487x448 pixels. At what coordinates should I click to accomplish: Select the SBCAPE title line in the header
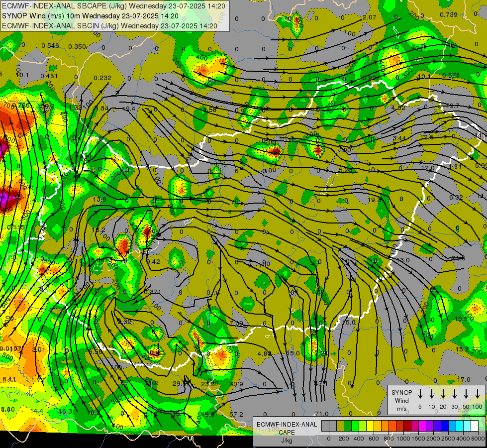(x=114, y=6)
